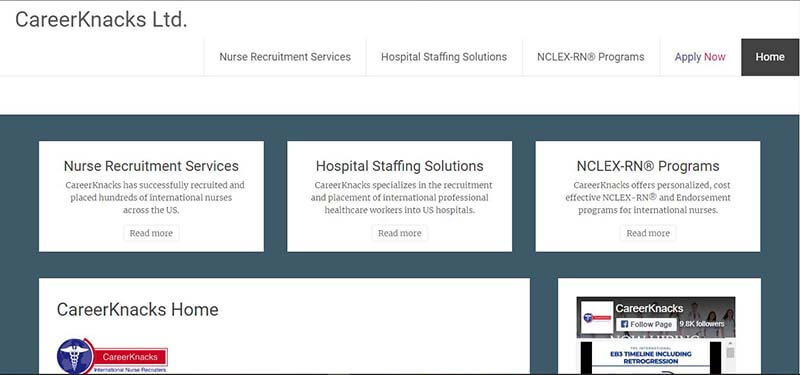Open the EB3 Timeline post thumbnail

click(x=651, y=358)
